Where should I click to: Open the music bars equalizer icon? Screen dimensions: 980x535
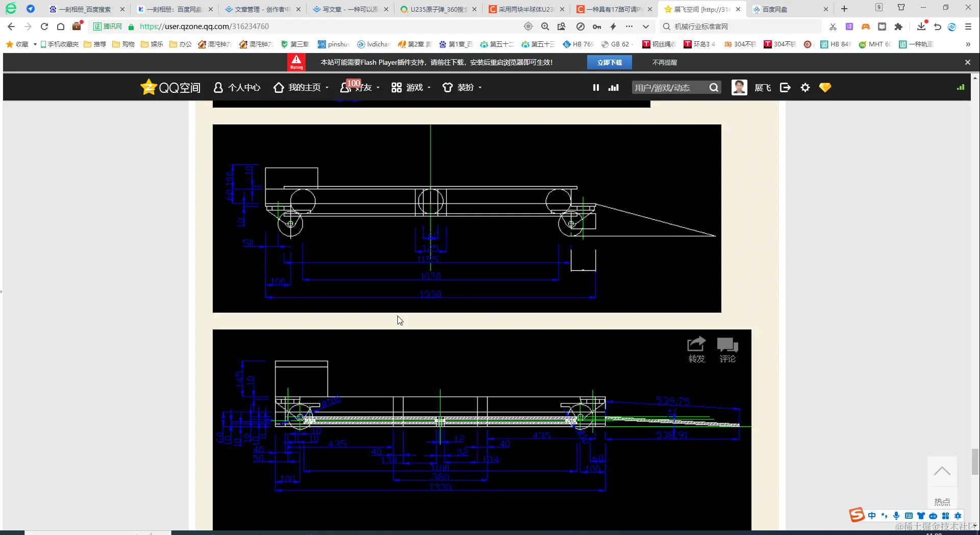coord(614,88)
